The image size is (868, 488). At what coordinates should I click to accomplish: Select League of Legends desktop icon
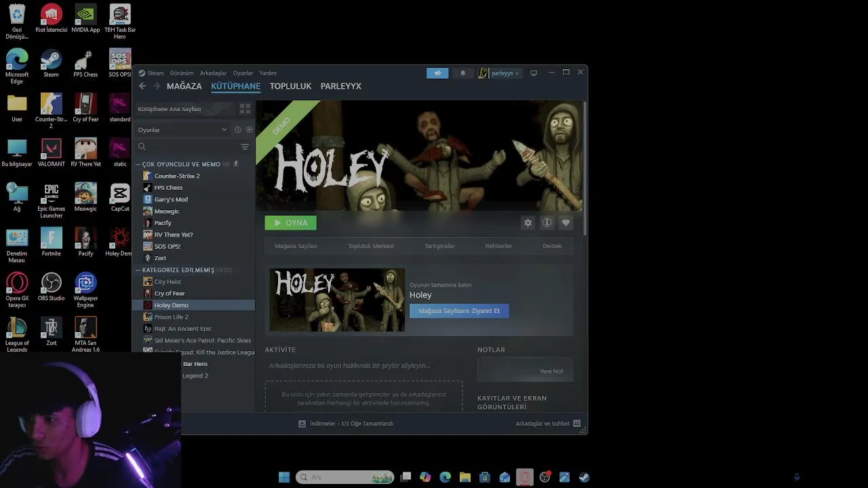17,335
